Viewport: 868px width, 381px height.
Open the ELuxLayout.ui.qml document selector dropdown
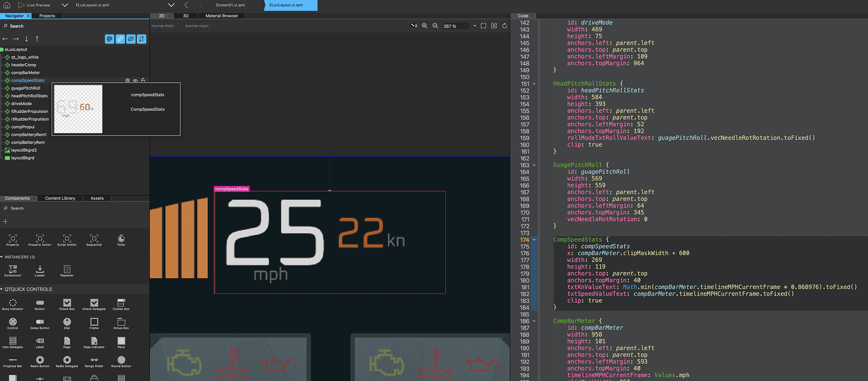coord(171,5)
